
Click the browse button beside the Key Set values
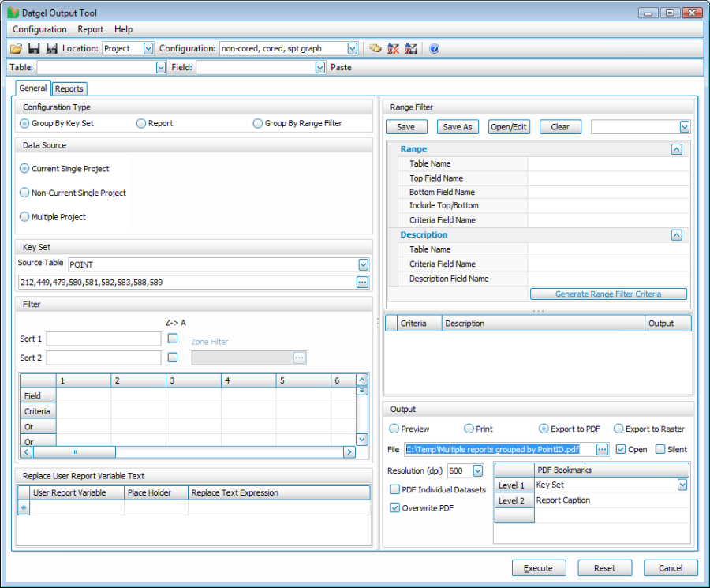[x=362, y=282]
